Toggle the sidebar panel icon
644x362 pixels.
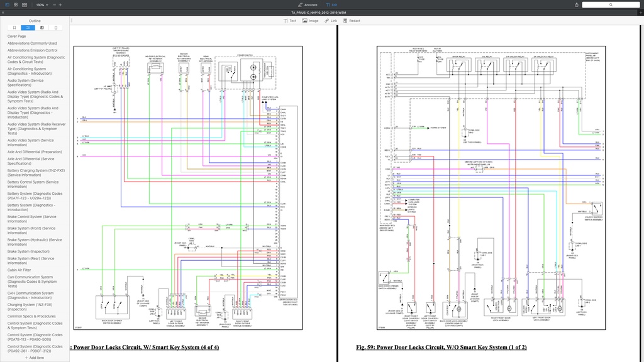point(7,4)
